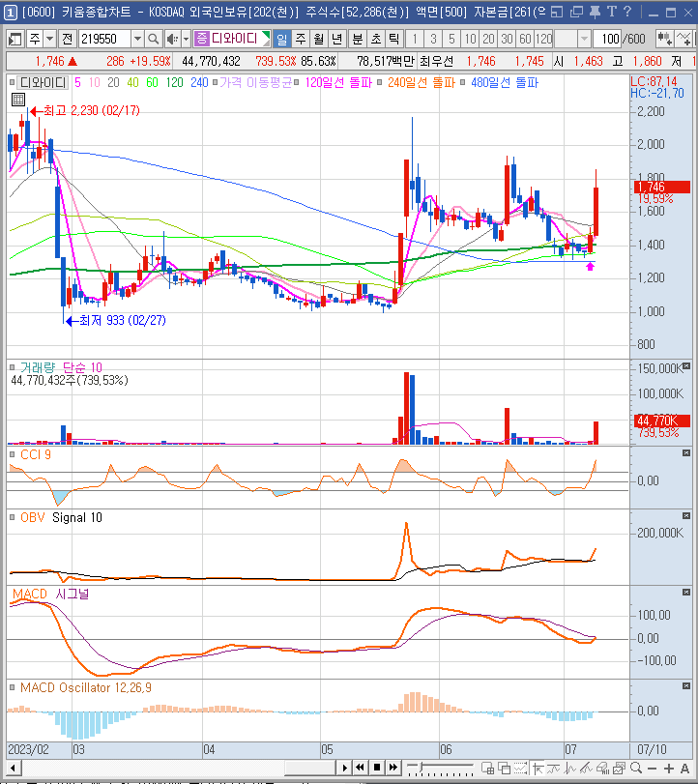Adjust the chart zoom slider at bottom
The image size is (698, 784).
(440, 768)
